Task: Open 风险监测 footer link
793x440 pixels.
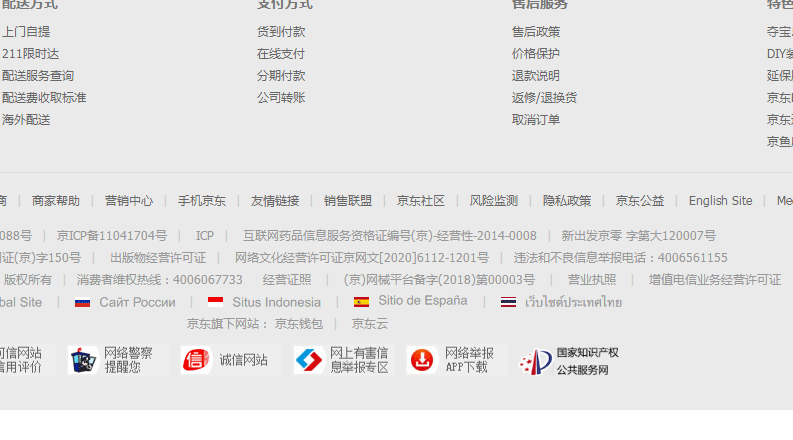Action: pos(494,201)
